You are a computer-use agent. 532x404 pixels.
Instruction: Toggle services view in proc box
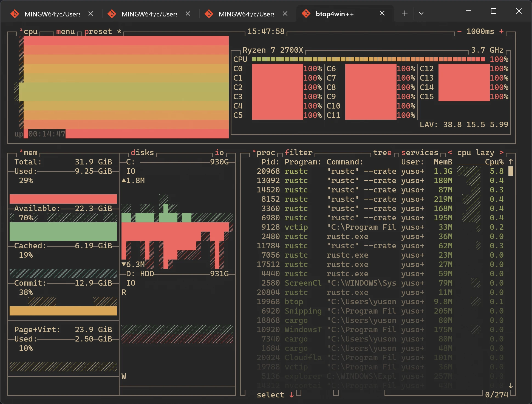420,152
